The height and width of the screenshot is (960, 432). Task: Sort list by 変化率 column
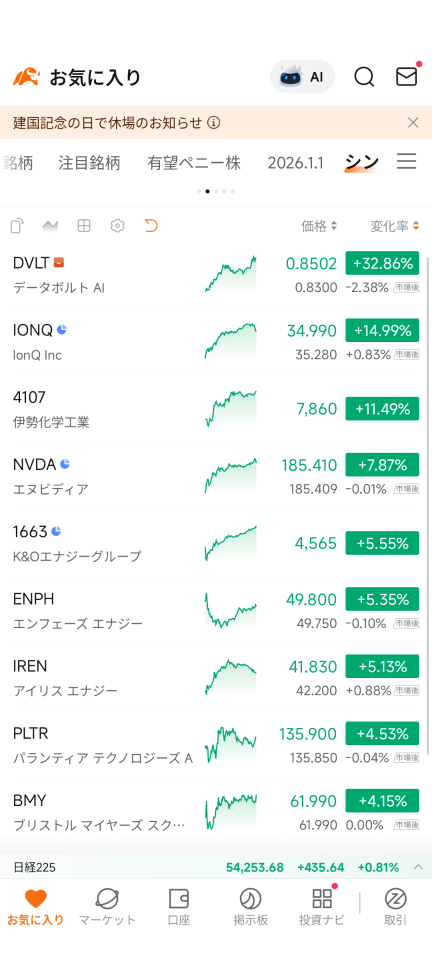395,226
